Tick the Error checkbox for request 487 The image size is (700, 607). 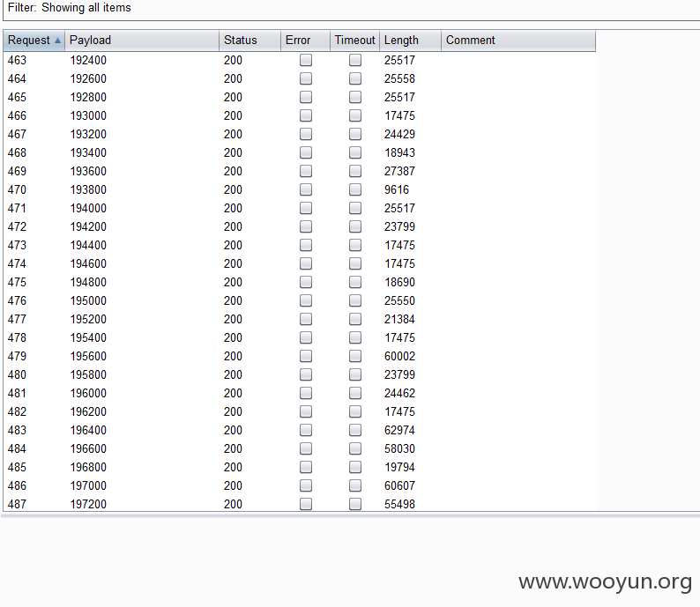306,505
